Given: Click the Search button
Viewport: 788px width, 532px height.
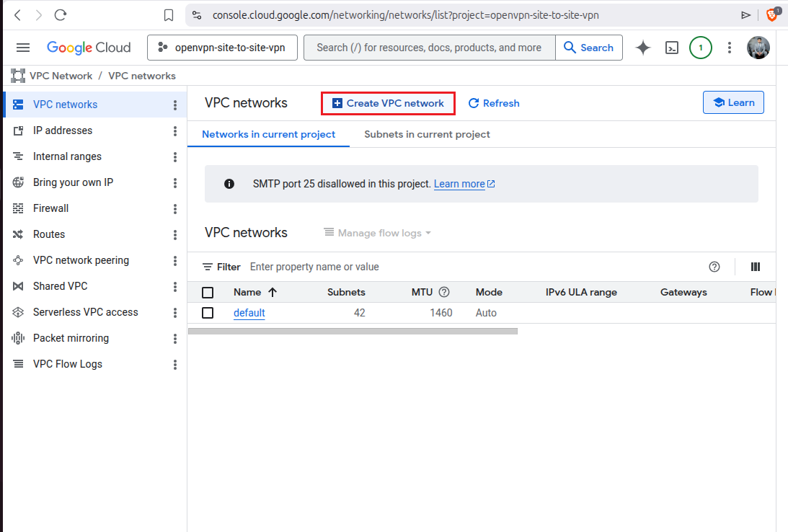Looking at the screenshot, I should click(x=588, y=48).
